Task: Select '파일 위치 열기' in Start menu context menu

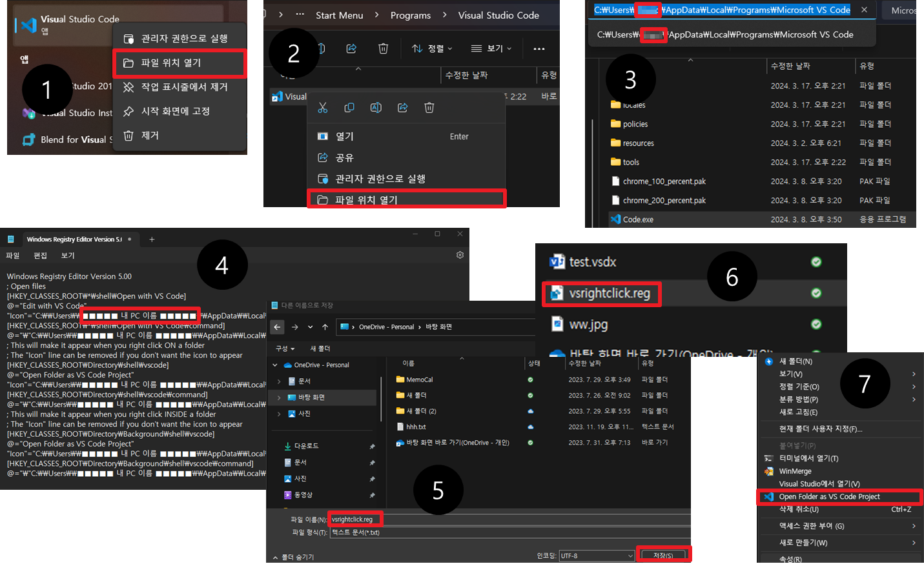Action: click(x=180, y=63)
